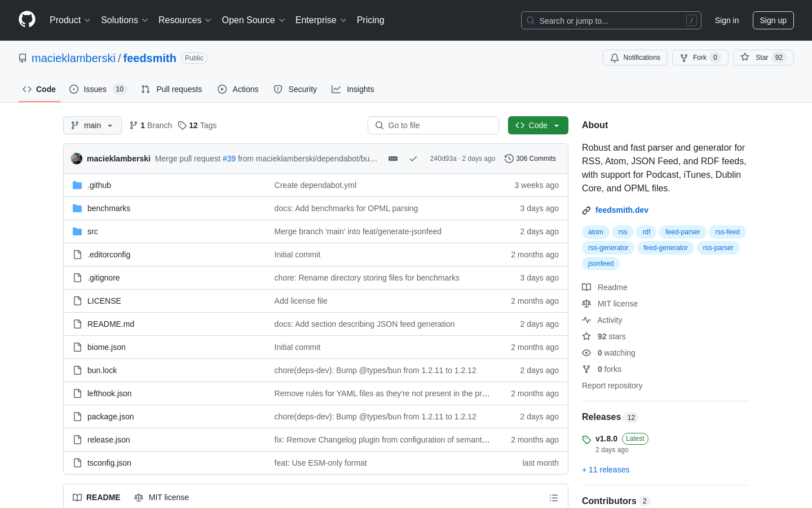Screen dimensions: 812x508
Task: Open the GitHub home logo
Action: (x=27, y=20)
